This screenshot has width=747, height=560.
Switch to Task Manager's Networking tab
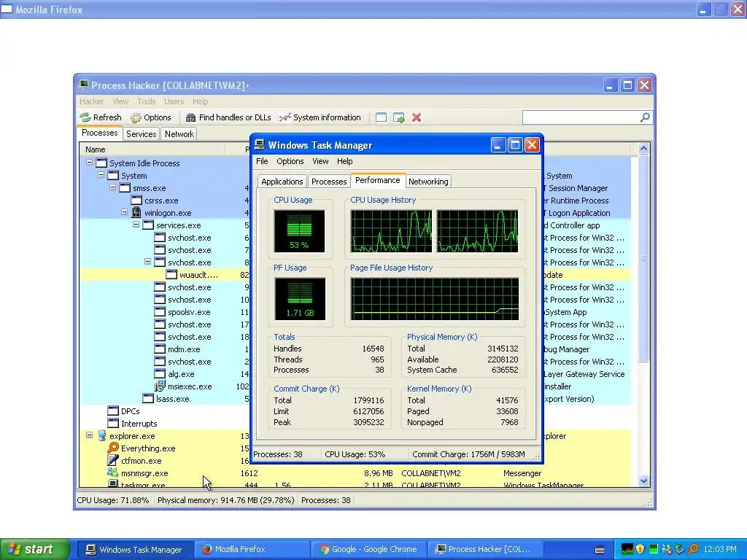tap(428, 182)
